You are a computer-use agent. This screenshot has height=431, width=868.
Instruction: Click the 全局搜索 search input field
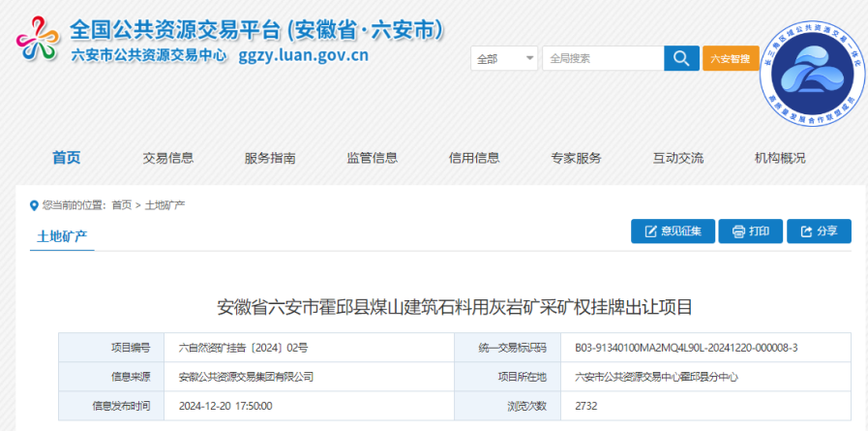(x=602, y=58)
